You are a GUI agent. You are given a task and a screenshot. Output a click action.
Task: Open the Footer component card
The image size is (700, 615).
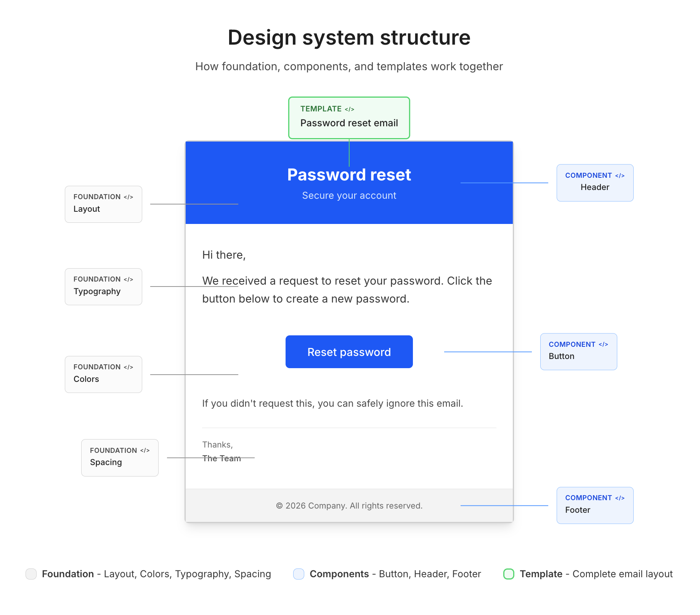point(595,506)
